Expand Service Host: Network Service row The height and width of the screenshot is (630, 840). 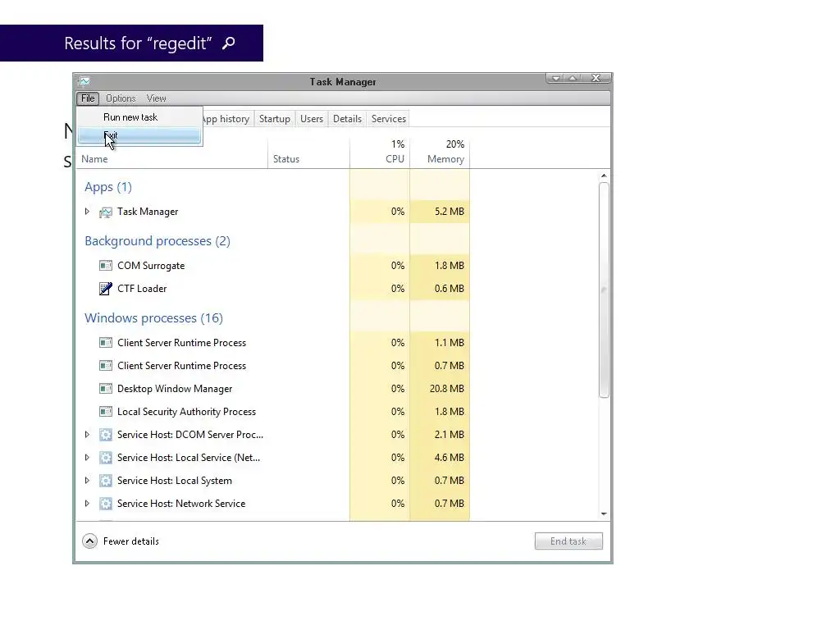pos(87,504)
